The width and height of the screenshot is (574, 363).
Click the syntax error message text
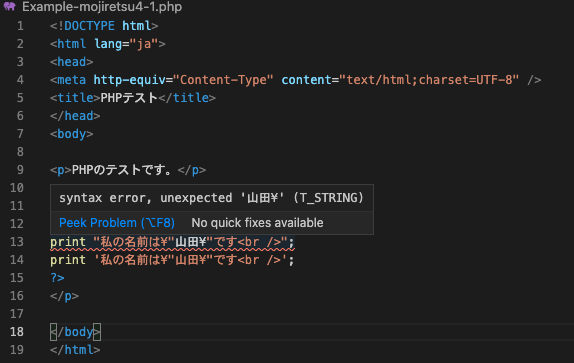[211, 198]
